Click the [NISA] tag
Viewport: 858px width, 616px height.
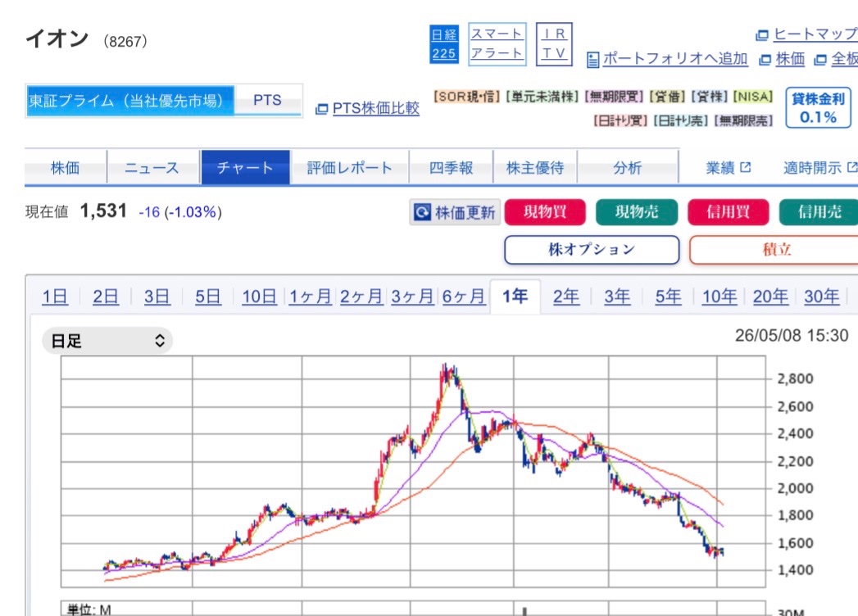coord(753,97)
